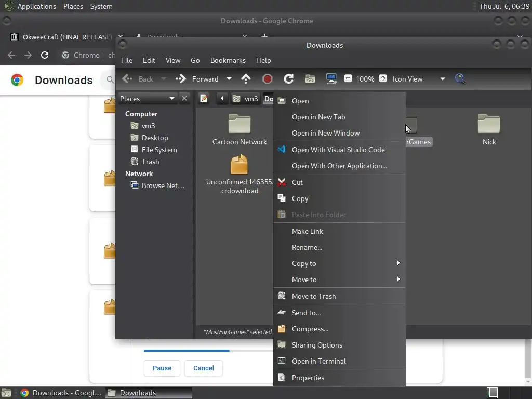Open the Icon View mode dropdown
This screenshot has width=532, height=399.
click(x=419, y=79)
